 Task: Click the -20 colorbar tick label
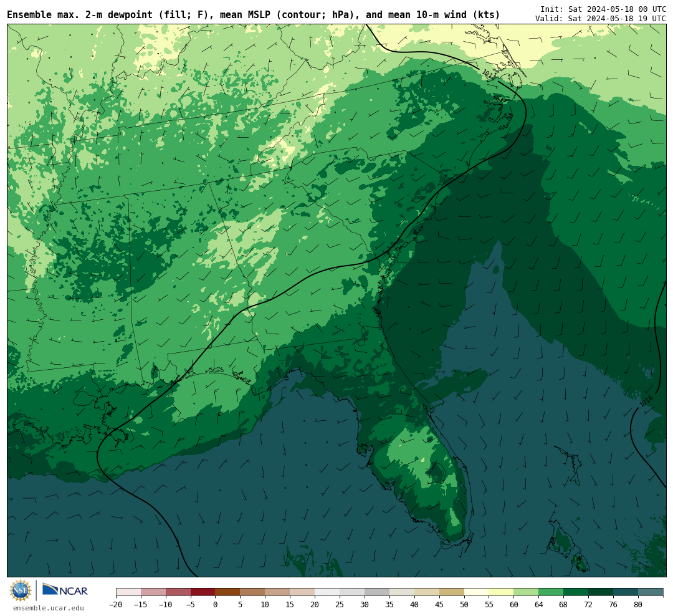pos(116,605)
